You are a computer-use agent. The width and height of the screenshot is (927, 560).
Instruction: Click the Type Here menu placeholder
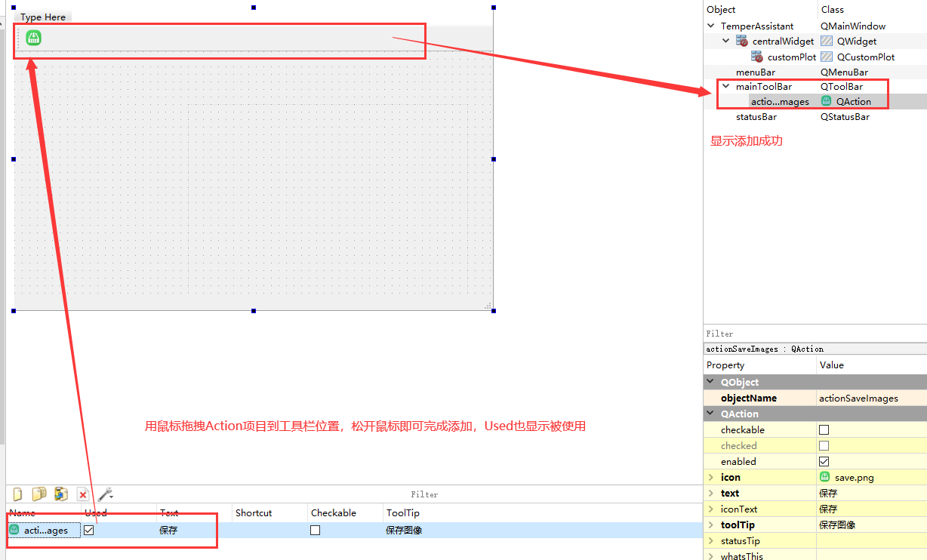point(42,17)
